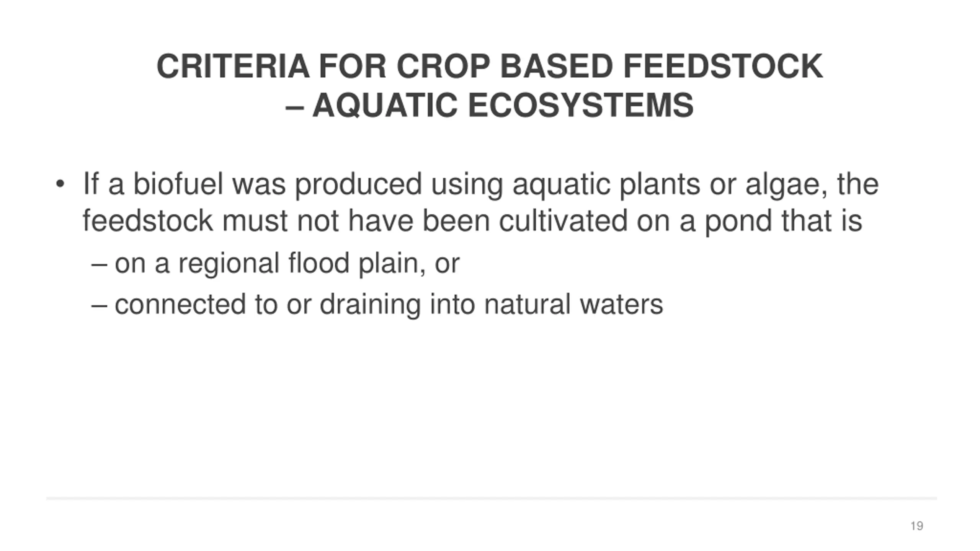Click the word 'biofuel' in the bullet

178,184
